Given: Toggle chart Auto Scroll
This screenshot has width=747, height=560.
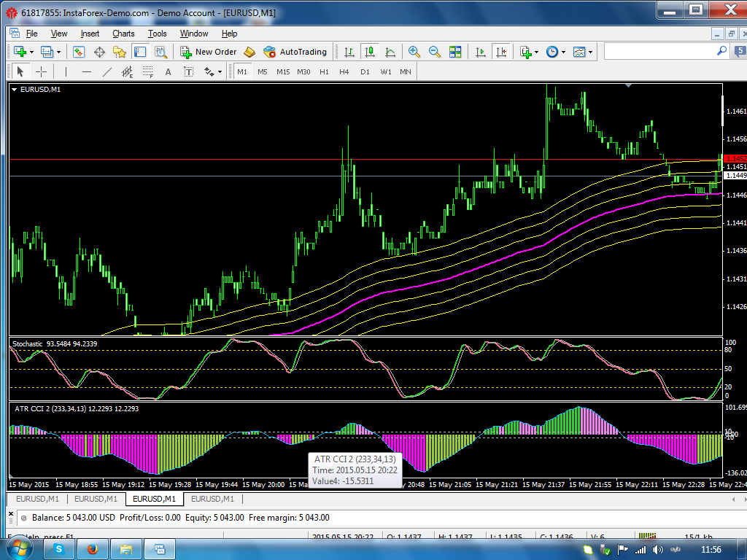Looking at the screenshot, I should [481, 52].
